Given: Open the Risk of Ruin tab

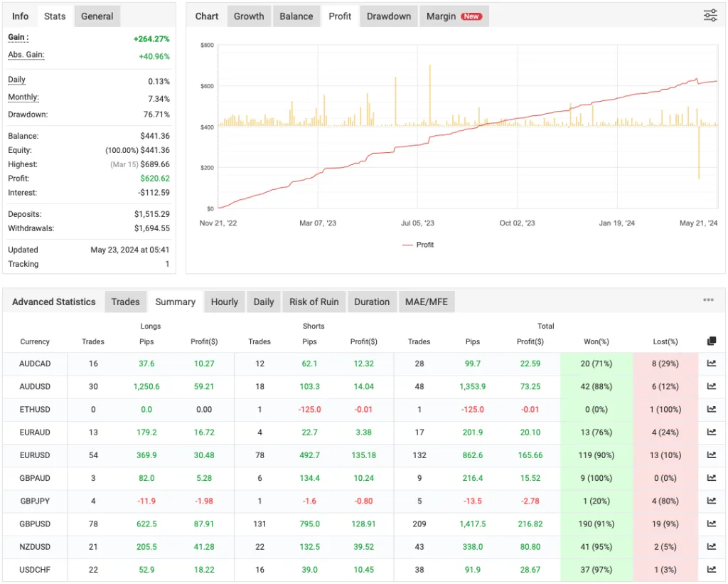Looking at the screenshot, I should (x=314, y=301).
